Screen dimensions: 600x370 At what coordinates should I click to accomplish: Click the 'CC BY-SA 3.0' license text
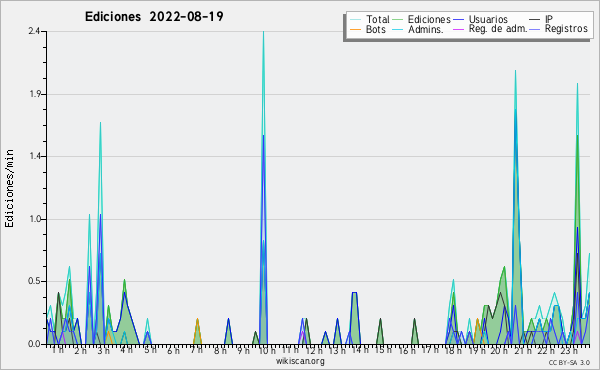tap(569, 363)
